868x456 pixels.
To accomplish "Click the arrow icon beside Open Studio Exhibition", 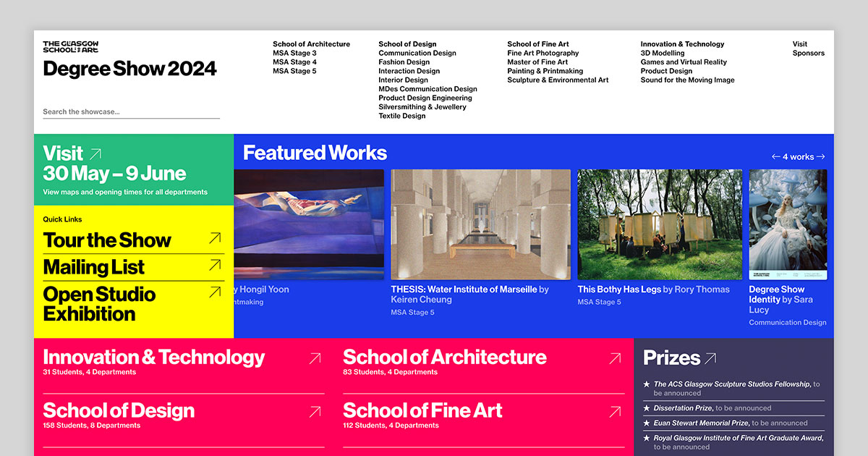I will coord(215,292).
